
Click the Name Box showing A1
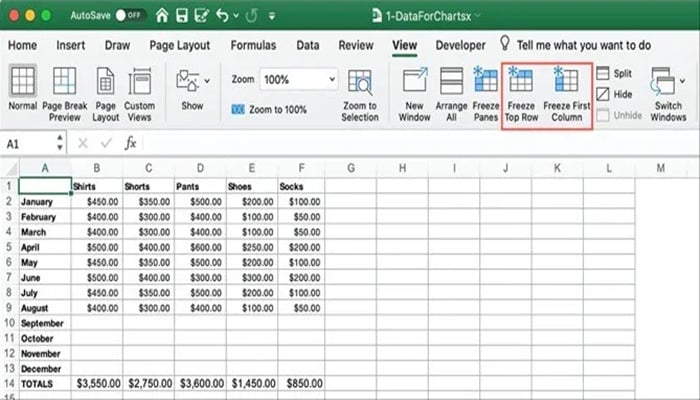click(29, 144)
